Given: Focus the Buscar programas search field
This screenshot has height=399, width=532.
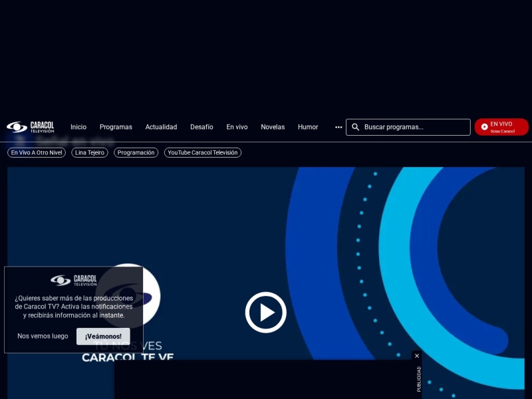Looking at the screenshot, I should (x=408, y=127).
